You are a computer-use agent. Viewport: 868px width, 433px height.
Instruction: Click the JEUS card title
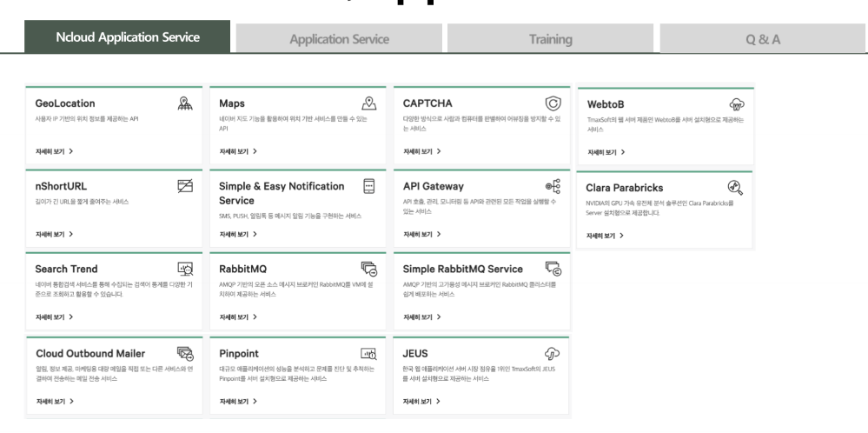[x=415, y=354]
